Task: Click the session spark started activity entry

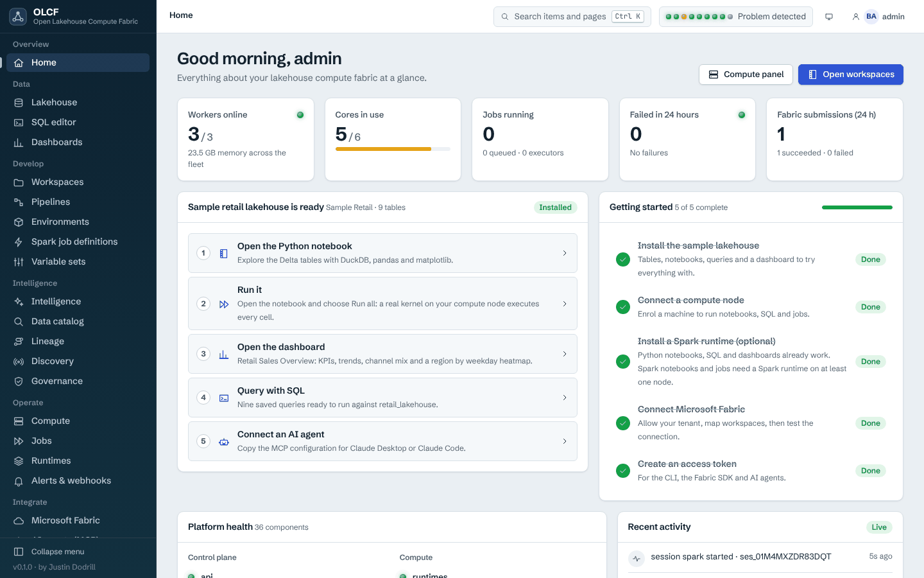Action: 760,557
